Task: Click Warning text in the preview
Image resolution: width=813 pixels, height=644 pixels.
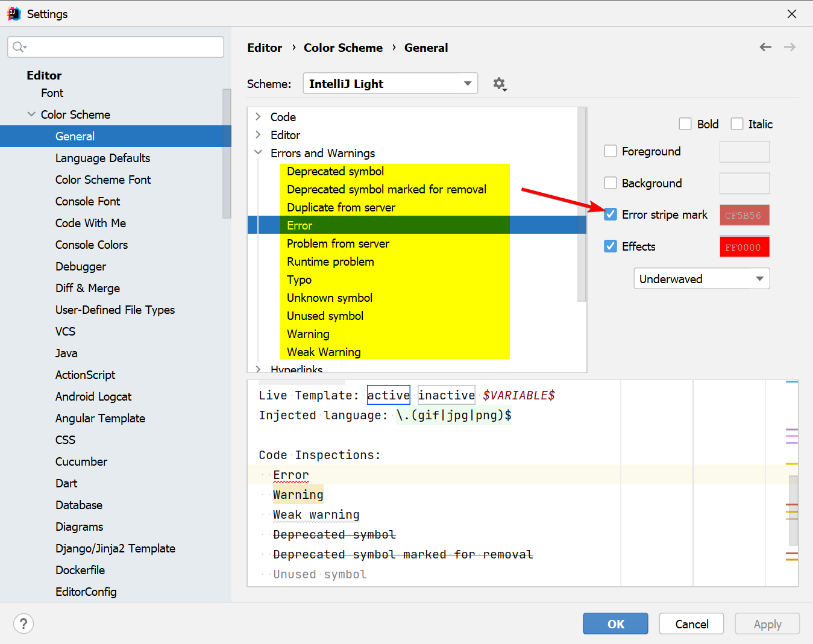Action: click(298, 495)
